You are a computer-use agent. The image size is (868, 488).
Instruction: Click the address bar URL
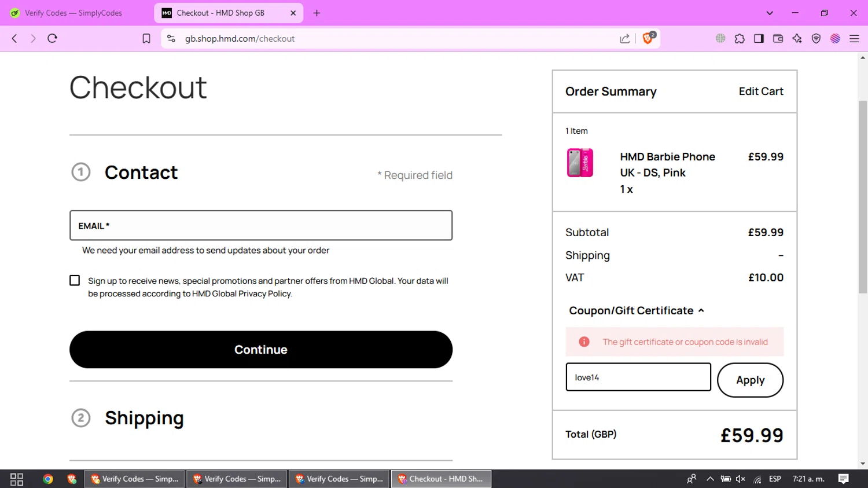click(240, 38)
